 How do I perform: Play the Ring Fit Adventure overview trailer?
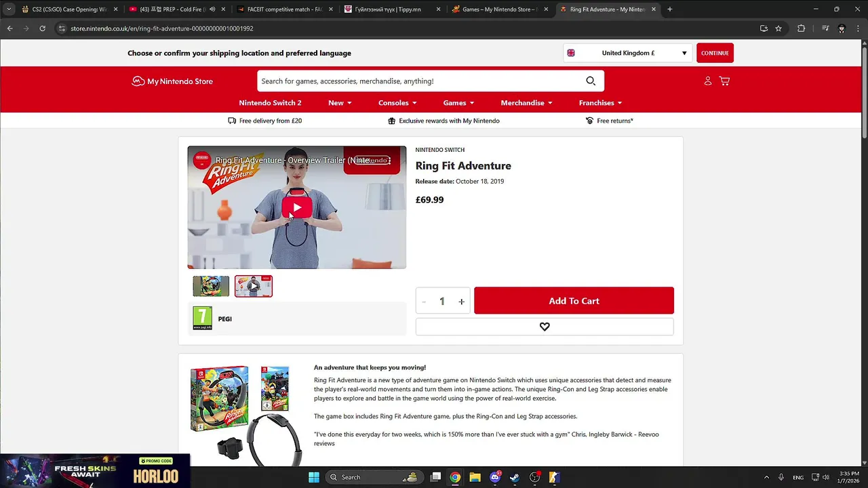[296, 207]
